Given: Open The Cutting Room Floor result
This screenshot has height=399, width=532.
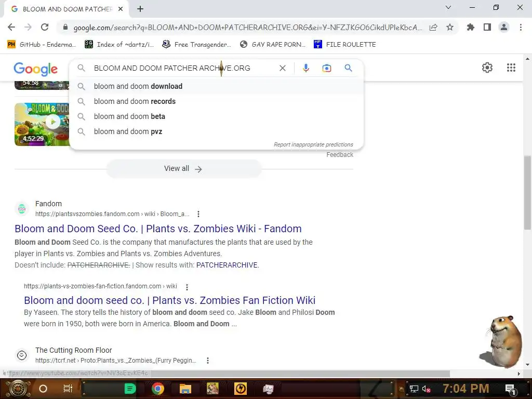Looking at the screenshot, I should [73, 350].
